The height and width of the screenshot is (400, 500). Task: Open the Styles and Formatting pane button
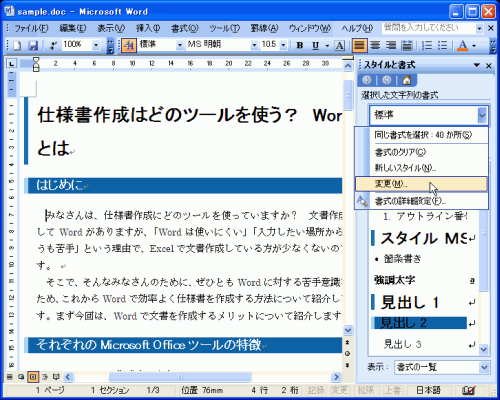tap(129, 45)
